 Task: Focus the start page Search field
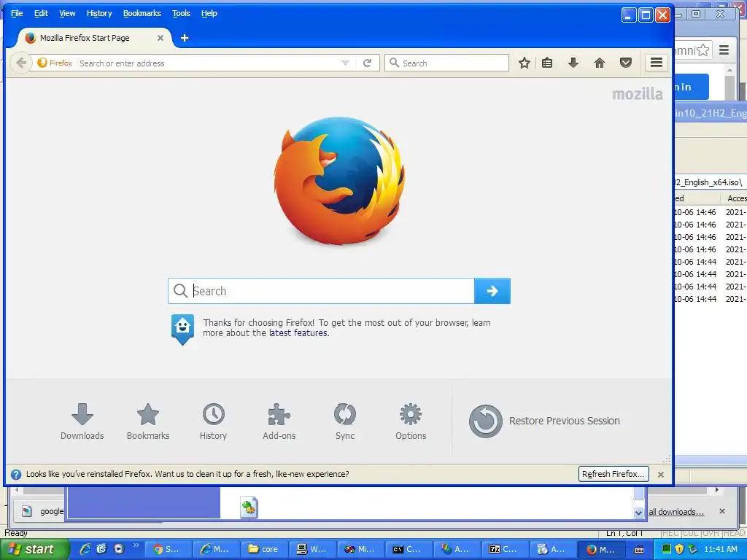click(x=321, y=291)
